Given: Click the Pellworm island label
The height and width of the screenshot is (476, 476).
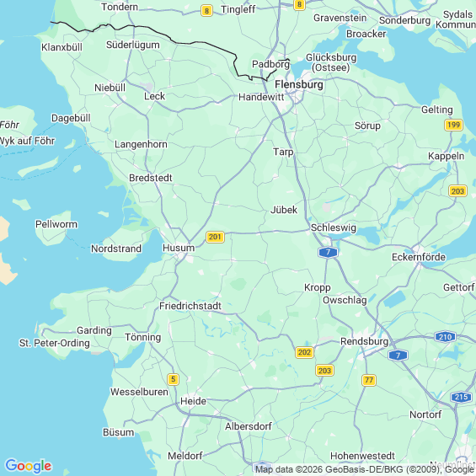Looking at the screenshot, I should click(x=56, y=224).
